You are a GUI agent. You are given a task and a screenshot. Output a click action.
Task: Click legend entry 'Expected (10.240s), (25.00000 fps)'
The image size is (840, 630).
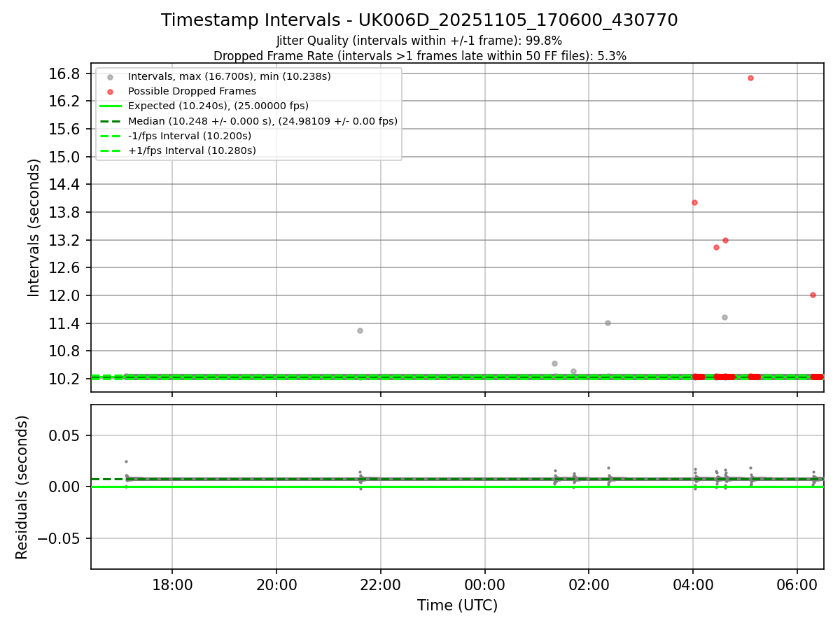218,106
